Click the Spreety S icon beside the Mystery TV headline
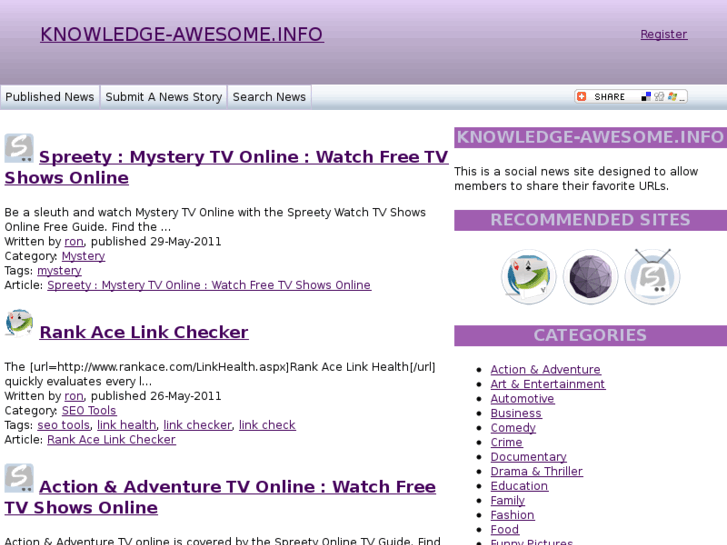 [19, 148]
